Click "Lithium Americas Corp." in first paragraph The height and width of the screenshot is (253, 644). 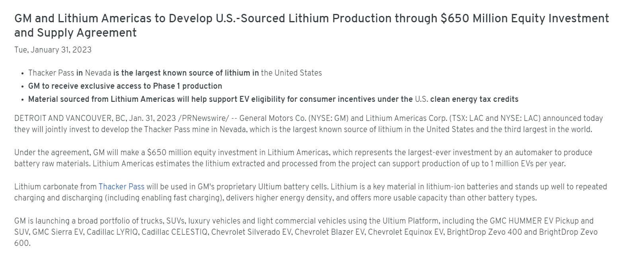click(x=406, y=118)
